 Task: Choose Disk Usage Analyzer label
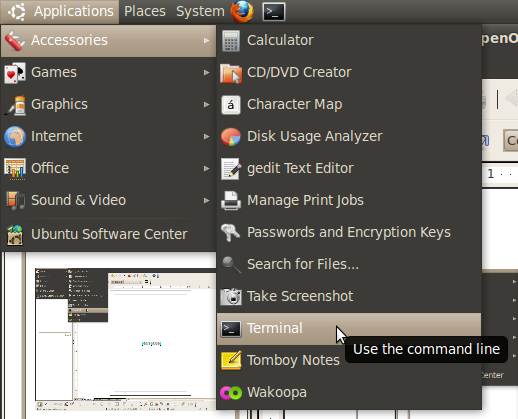pyautogui.click(x=315, y=136)
